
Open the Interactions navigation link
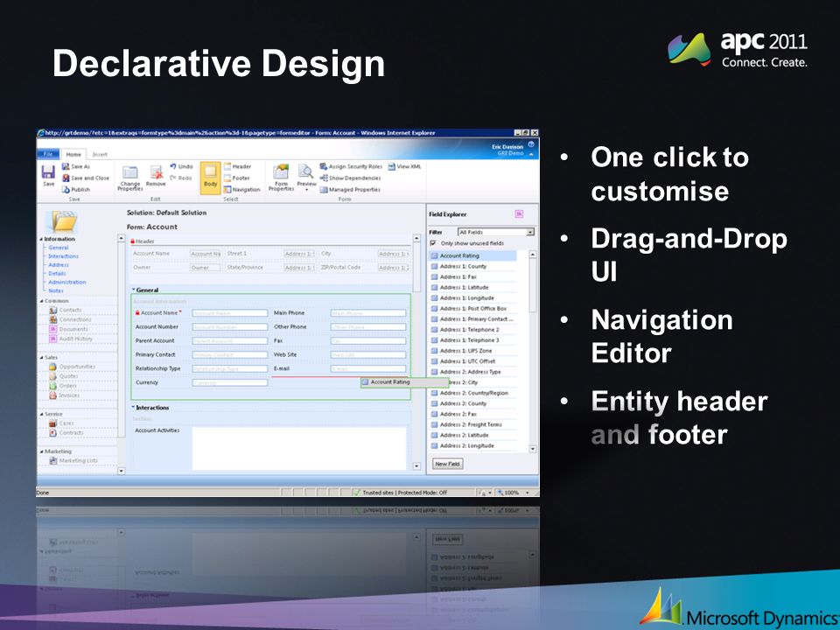[x=63, y=256]
